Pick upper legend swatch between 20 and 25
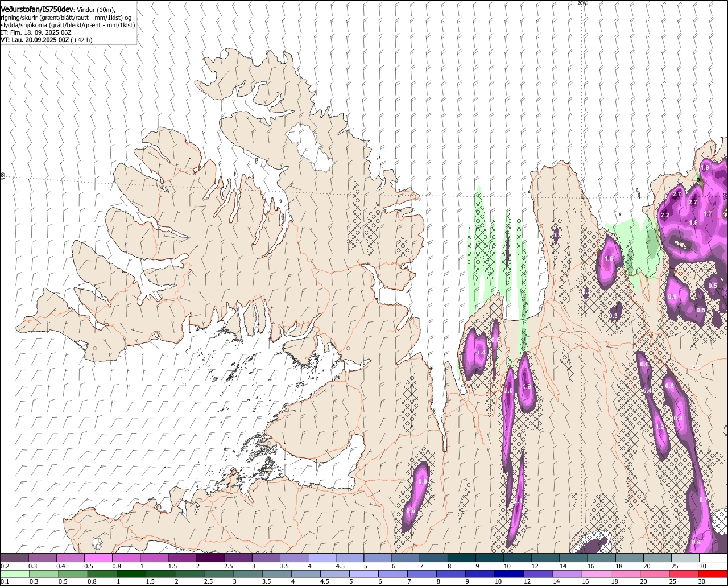 click(657, 558)
